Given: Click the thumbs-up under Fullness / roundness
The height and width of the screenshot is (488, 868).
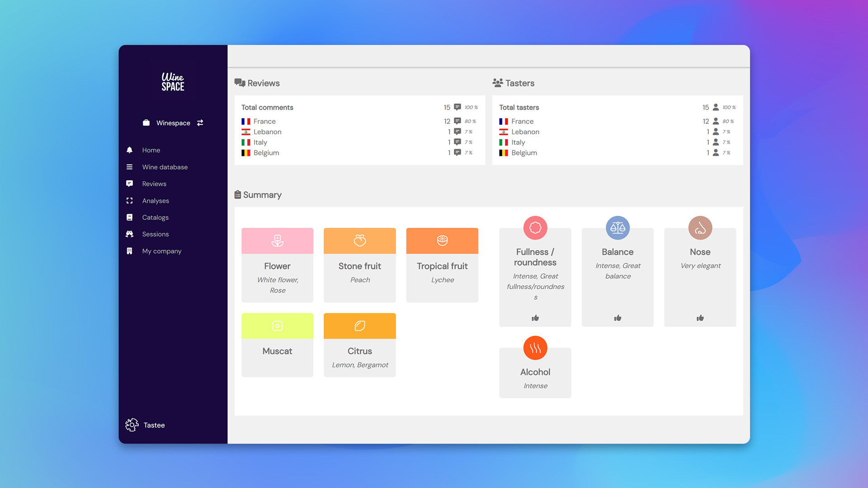Looking at the screenshot, I should coord(535,318).
